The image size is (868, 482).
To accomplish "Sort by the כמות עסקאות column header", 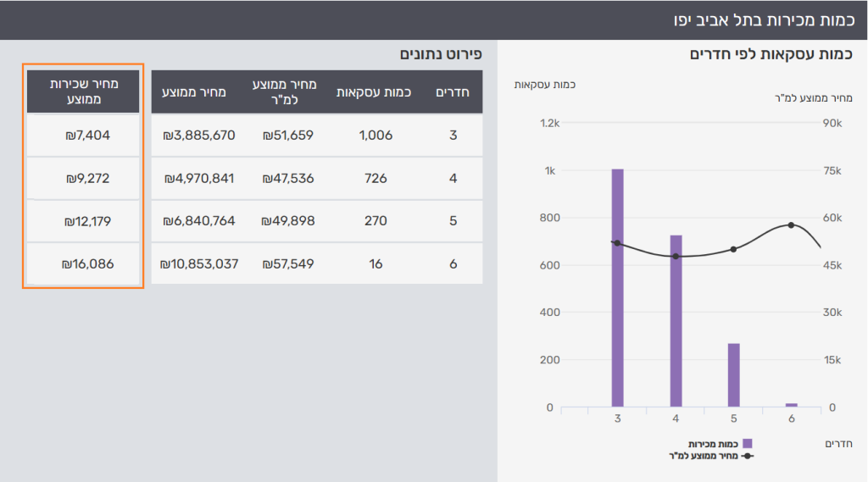I will coord(374,92).
